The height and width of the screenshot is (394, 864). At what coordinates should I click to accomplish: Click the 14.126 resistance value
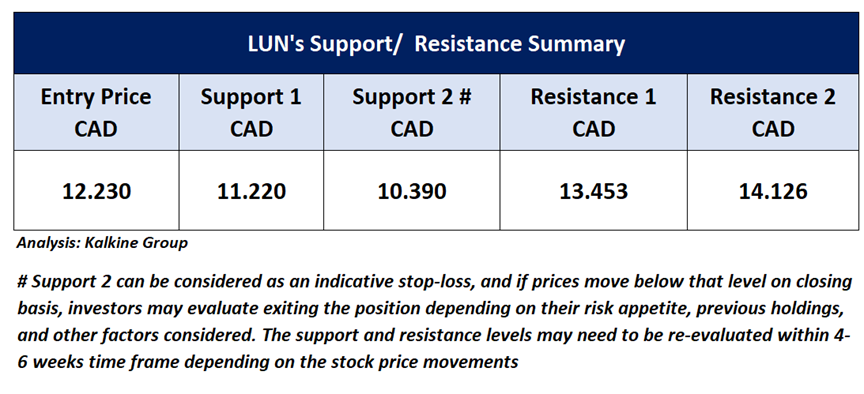click(x=773, y=191)
